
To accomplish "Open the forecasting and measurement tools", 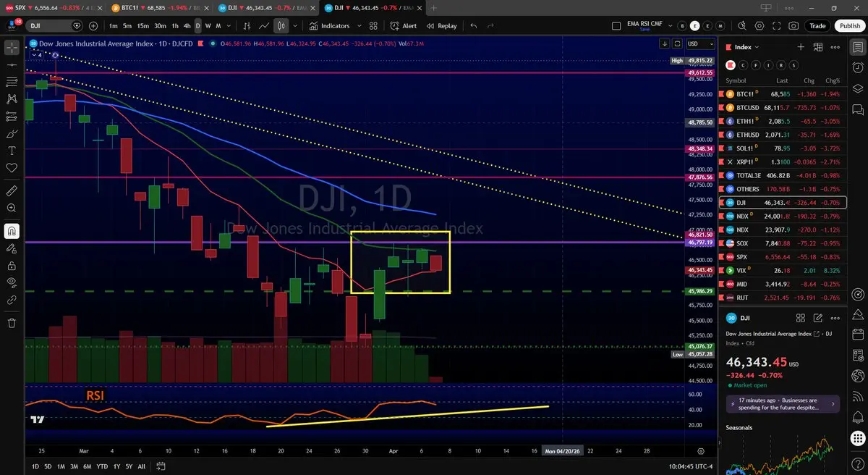I will [x=12, y=117].
